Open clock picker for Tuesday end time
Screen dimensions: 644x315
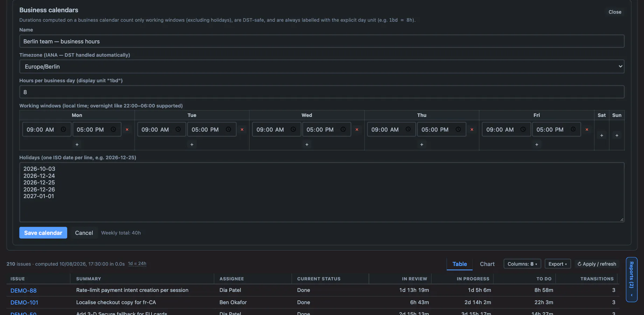pyautogui.click(x=229, y=129)
